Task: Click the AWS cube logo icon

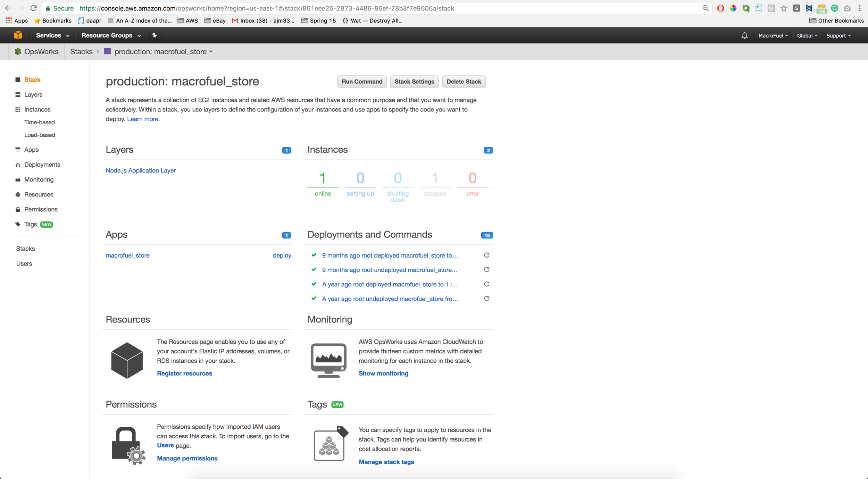Action: click(18, 35)
